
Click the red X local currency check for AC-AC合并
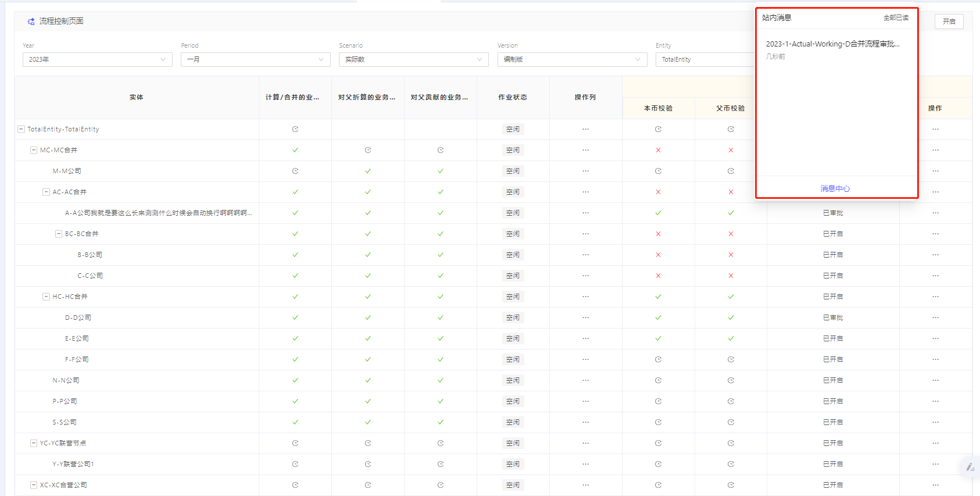pyautogui.click(x=658, y=192)
